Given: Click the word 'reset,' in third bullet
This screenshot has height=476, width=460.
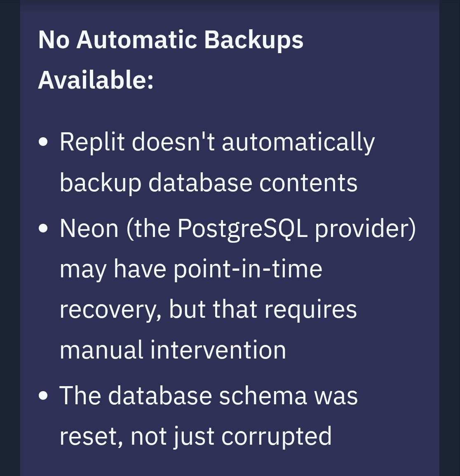Looking at the screenshot, I should tap(91, 436).
